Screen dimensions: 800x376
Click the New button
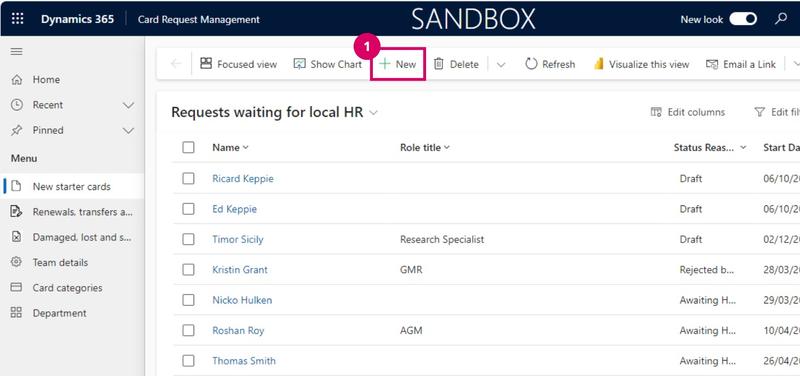pyautogui.click(x=397, y=64)
